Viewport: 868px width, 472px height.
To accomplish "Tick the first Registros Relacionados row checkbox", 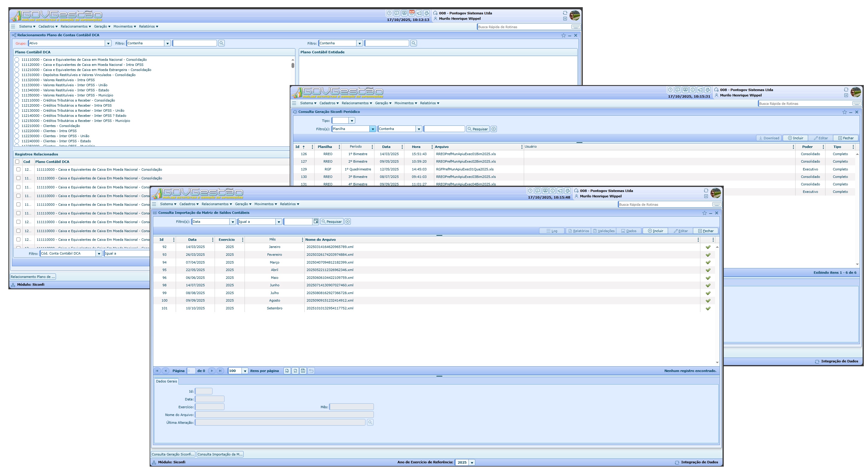I will (19, 170).
